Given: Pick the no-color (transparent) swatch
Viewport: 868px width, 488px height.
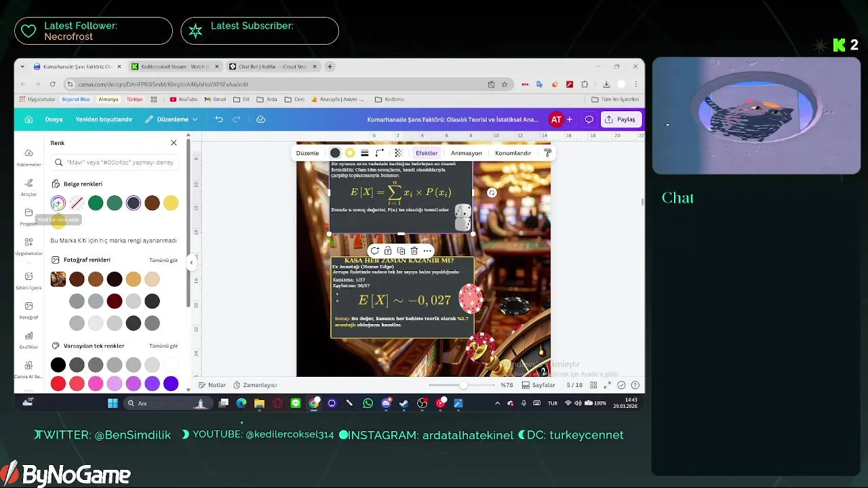Looking at the screenshot, I should [77, 203].
